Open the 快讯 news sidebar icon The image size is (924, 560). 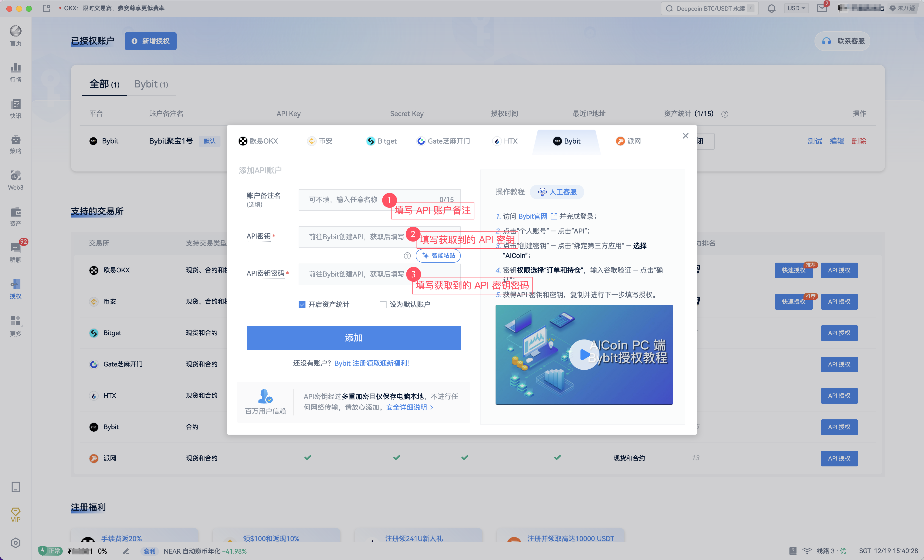click(15, 109)
